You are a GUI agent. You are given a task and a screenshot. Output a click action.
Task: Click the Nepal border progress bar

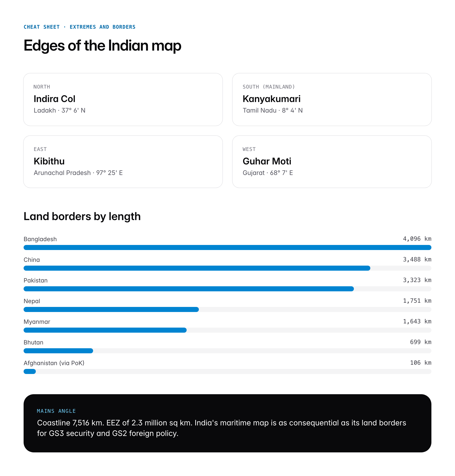[227, 309]
